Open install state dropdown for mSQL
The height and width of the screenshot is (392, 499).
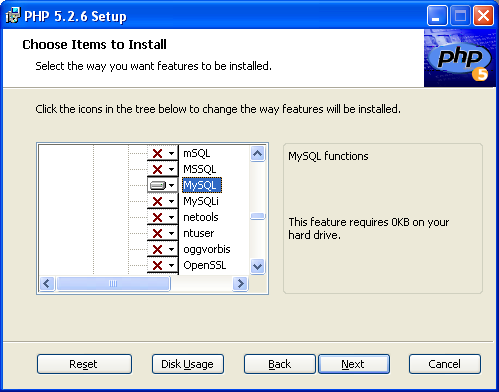coord(163,153)
